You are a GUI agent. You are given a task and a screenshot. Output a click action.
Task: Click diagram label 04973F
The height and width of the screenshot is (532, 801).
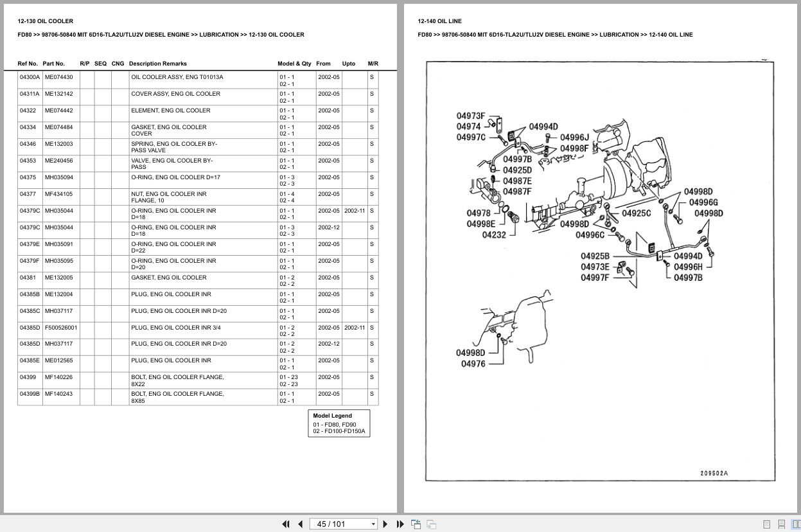tap(471, 116)
